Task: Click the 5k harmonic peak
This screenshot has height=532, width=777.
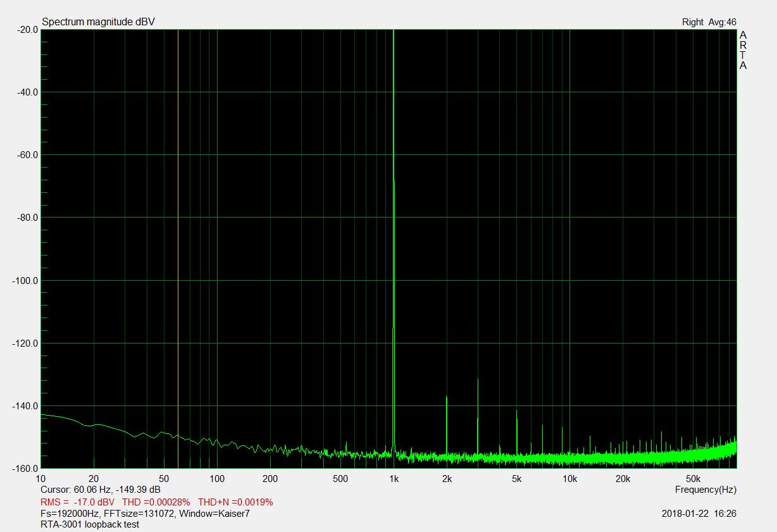Action: [517, 432]
